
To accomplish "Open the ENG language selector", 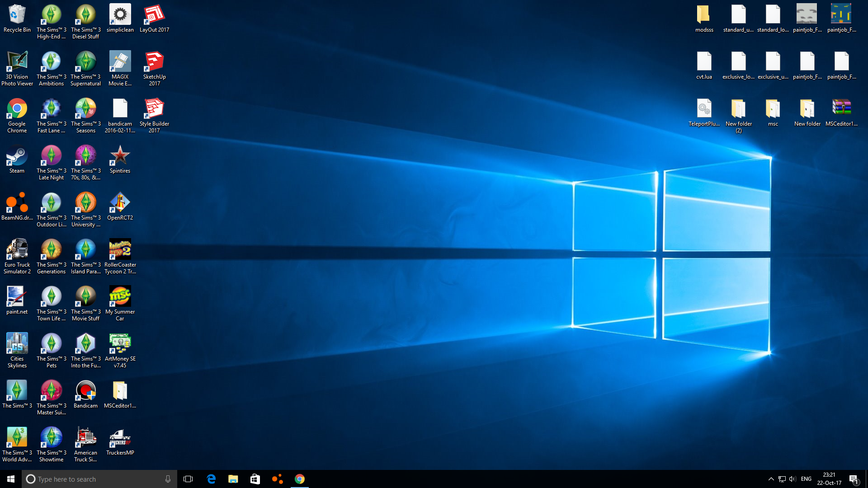I will (806, 479).
